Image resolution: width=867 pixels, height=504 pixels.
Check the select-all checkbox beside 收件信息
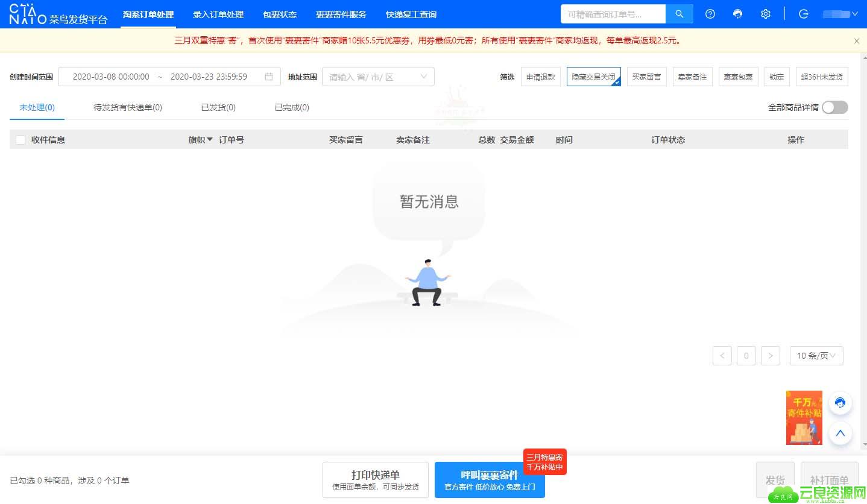pos(20,140)
